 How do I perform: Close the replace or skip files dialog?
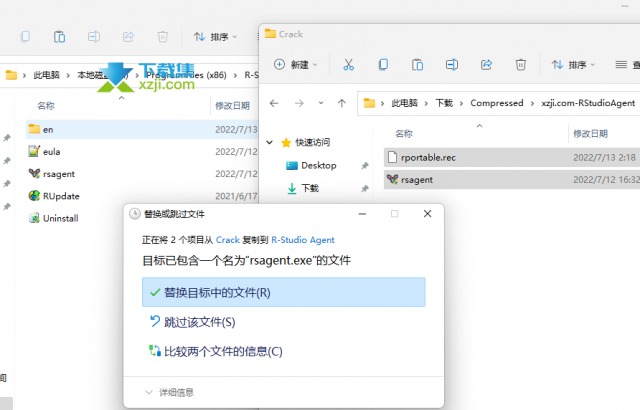(x=427, y=213)
